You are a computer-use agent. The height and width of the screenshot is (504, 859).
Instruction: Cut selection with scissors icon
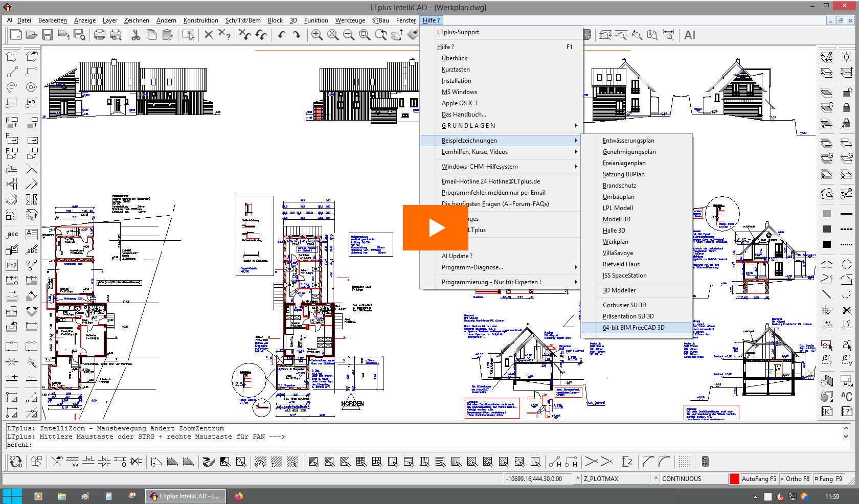(135, 35)
